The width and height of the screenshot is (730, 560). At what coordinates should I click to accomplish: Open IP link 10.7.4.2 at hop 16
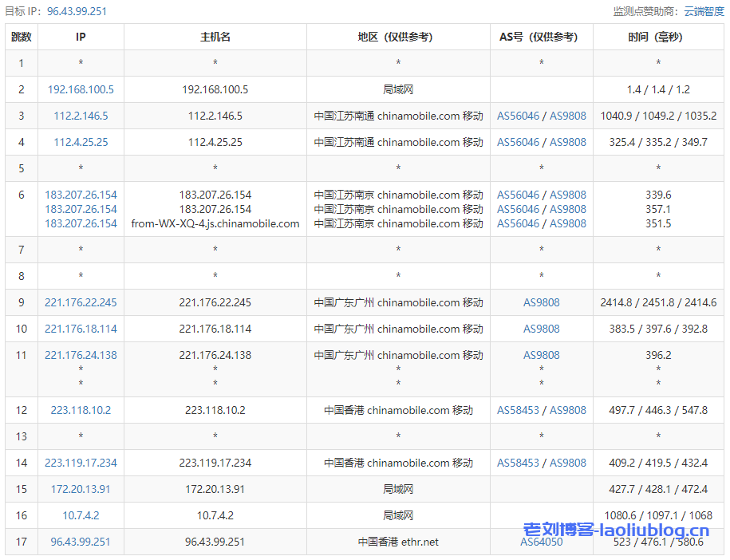point(80,515)
